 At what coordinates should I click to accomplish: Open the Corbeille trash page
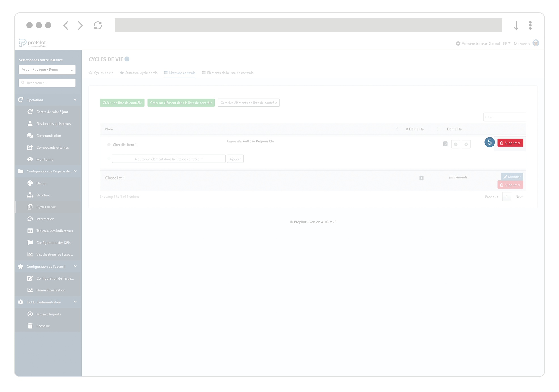tap(43, 326)
